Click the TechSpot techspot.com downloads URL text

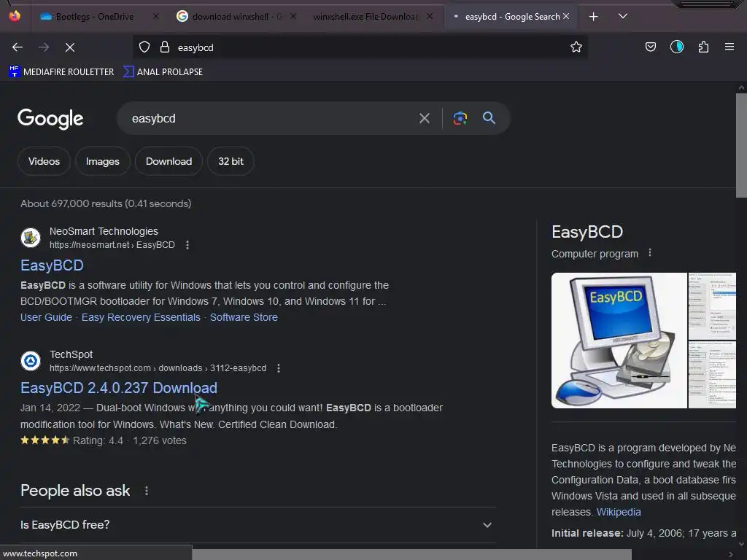click(158, 368)
